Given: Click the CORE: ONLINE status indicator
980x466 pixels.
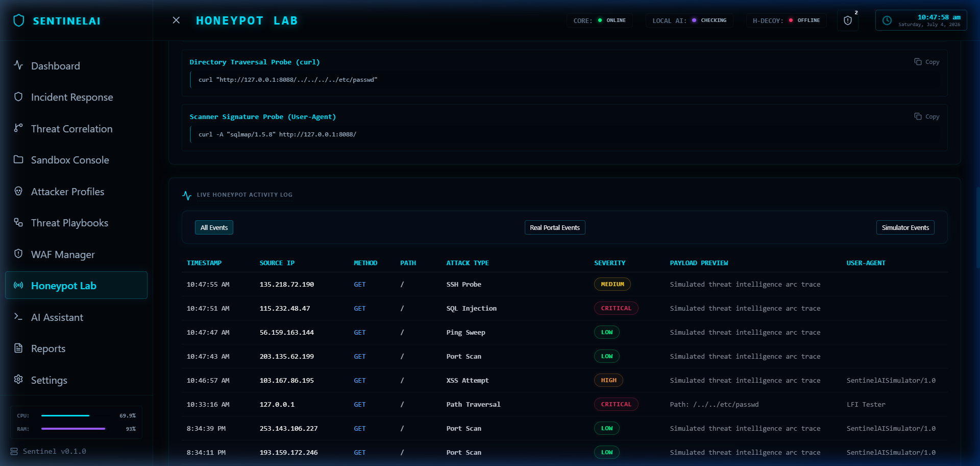Looking at the screenshot, I should 599,20.
